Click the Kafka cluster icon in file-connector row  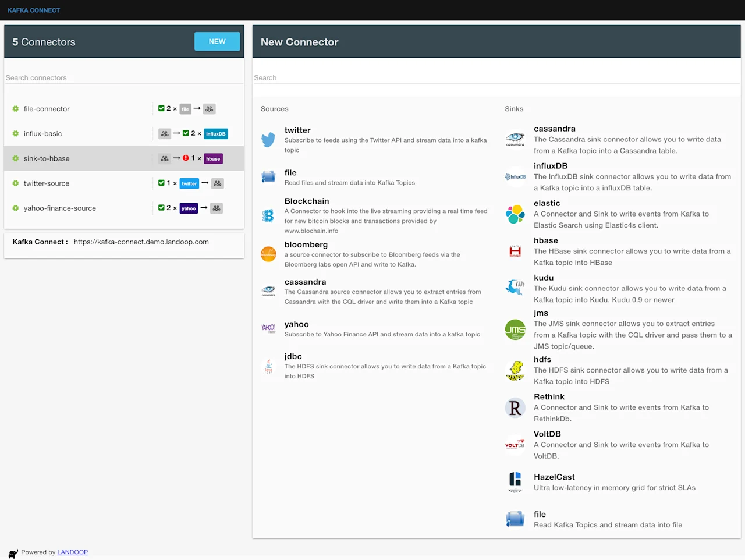210,109
